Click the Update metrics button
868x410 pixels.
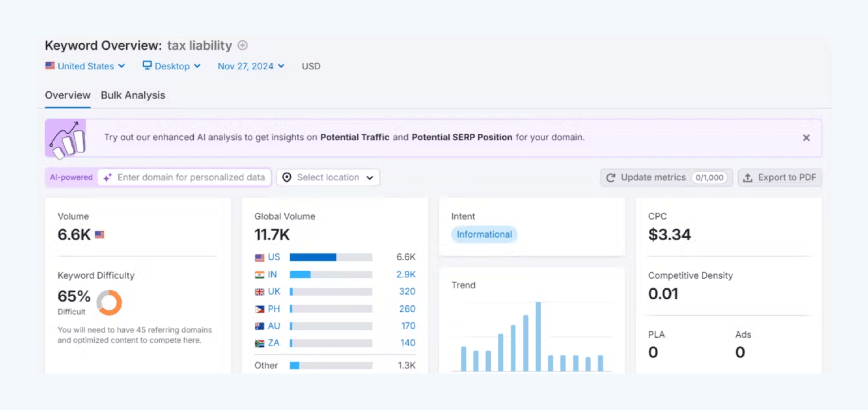[667, 177]
